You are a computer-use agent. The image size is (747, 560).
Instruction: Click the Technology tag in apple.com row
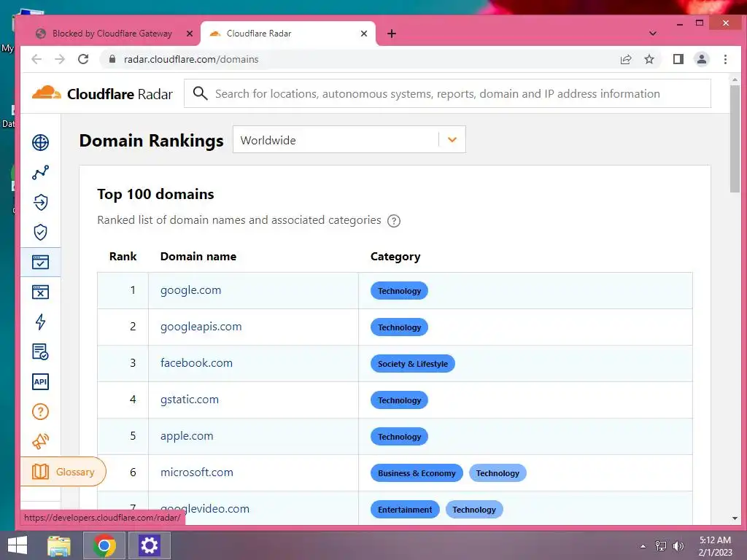(x=399, y=437)
